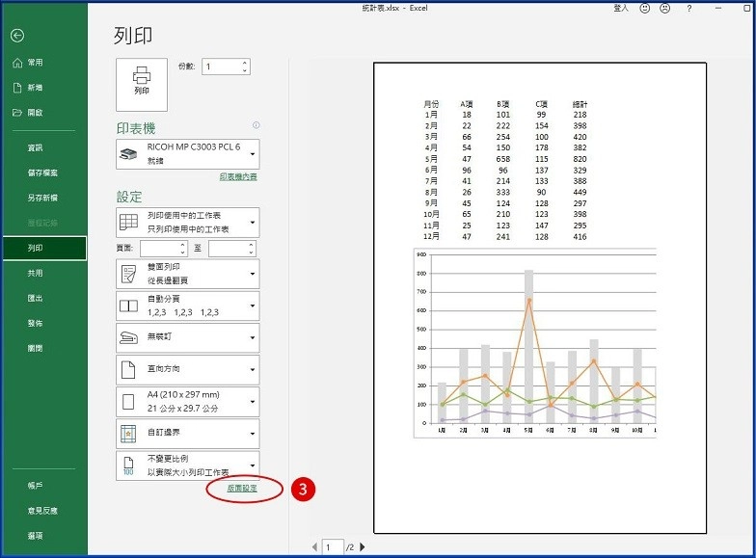The width and height of the screenshot is (756, 558).
Task: Open 選項 options in sidebar
Action: [35, 536]
